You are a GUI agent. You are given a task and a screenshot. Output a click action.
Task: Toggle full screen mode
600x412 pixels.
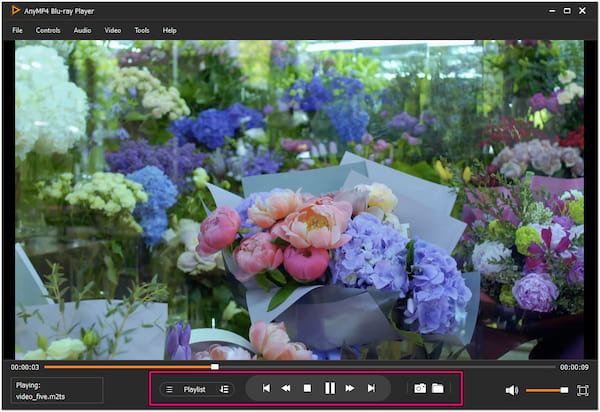pos(582,390)
